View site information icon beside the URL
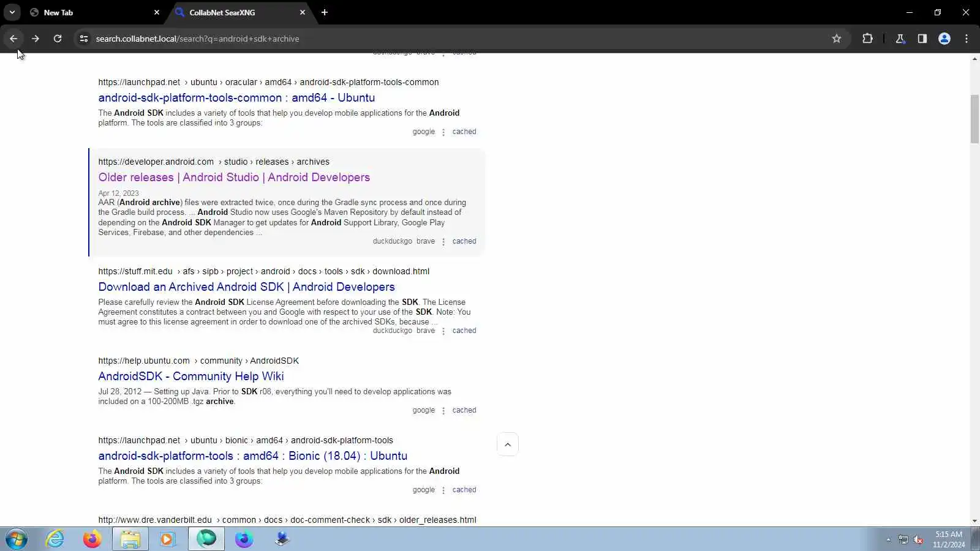Image resolution: width=980 pixels, height=551 pixels. click(x=84, y=39)
